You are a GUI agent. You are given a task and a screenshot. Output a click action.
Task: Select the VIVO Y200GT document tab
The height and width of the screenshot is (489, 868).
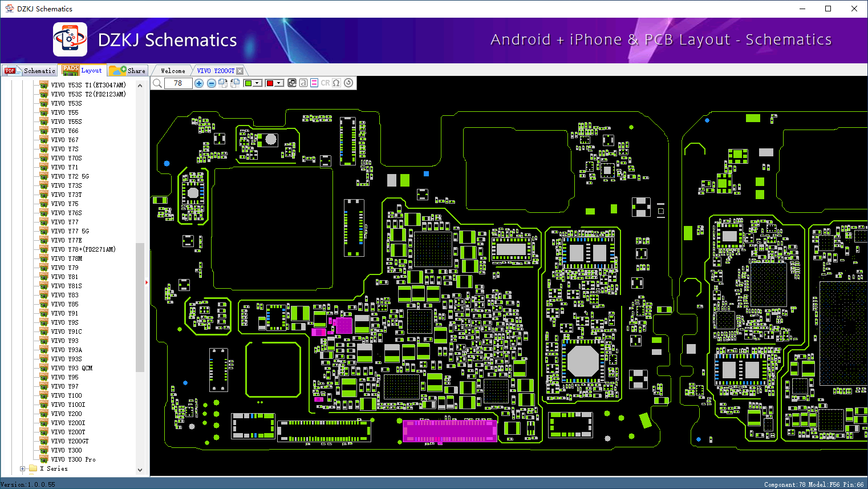click(216, 71)
